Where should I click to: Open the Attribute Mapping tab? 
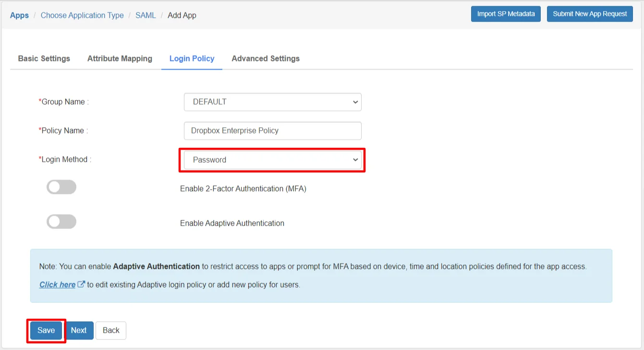coord(120,58)
